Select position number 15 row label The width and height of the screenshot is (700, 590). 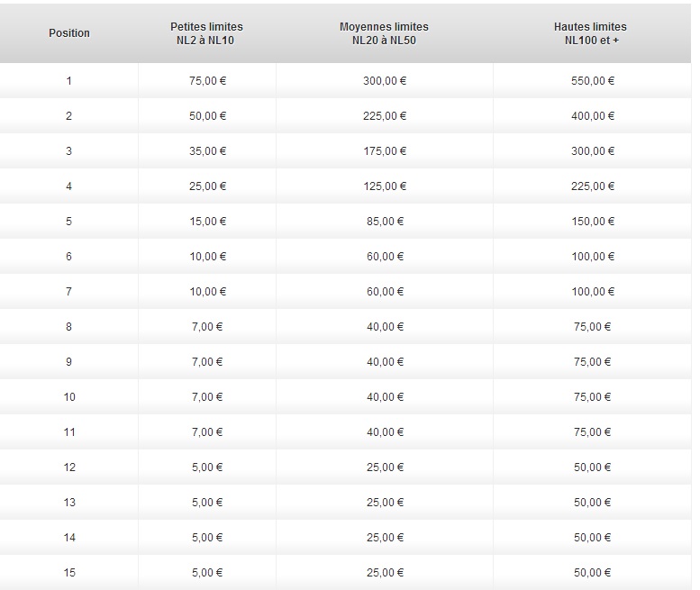coord(69,573)
